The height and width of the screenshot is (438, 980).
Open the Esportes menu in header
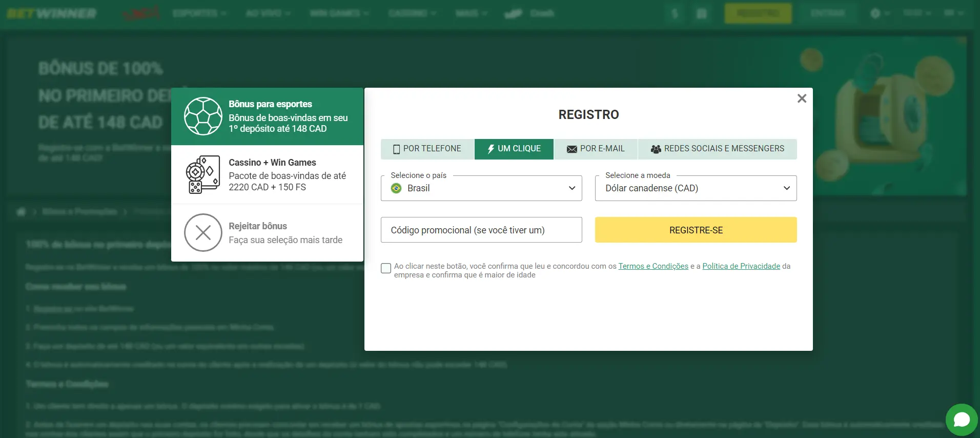pyautogui.click(x=199, y=13)
